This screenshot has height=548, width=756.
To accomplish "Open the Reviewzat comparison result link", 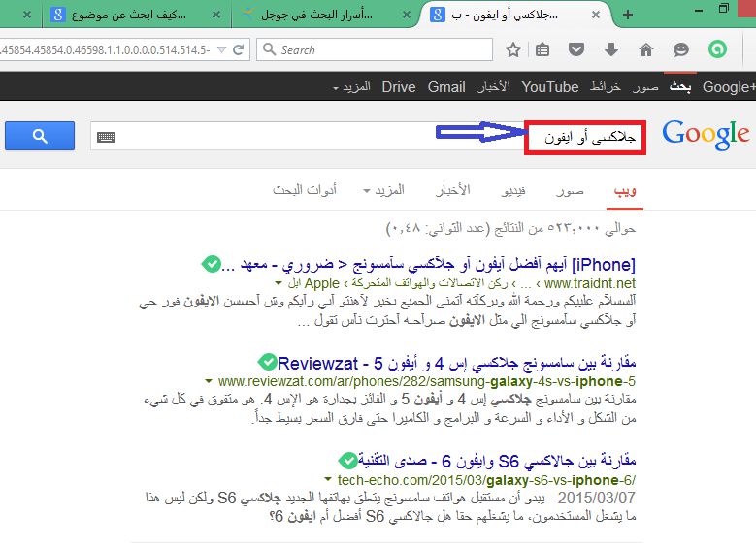I will click(456, 363).
